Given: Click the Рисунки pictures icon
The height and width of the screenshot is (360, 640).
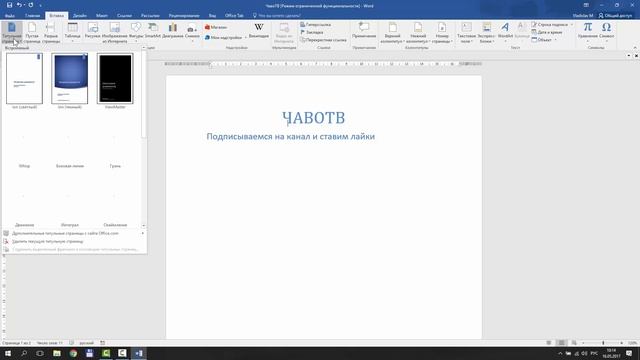Looking at the screenshot, I should tap(93, 32).
